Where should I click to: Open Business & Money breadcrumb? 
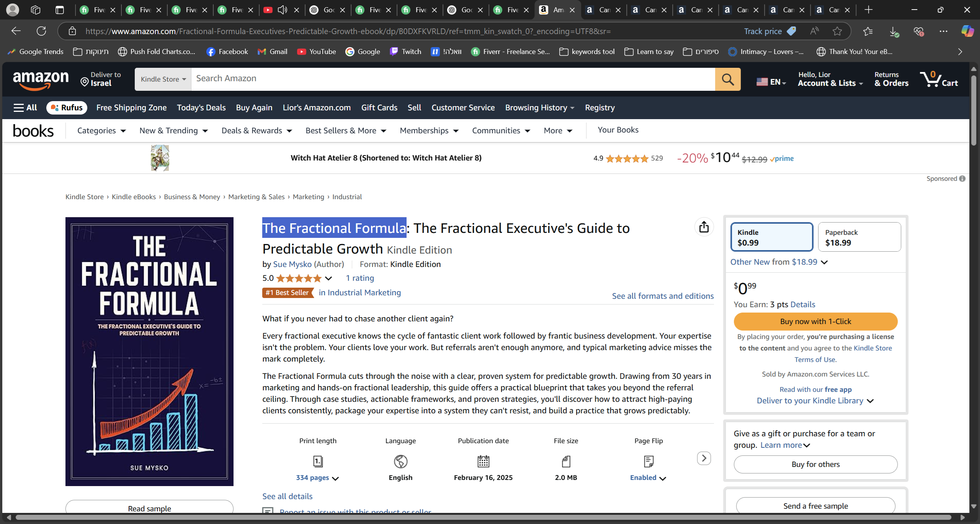(x=192, y=197)
